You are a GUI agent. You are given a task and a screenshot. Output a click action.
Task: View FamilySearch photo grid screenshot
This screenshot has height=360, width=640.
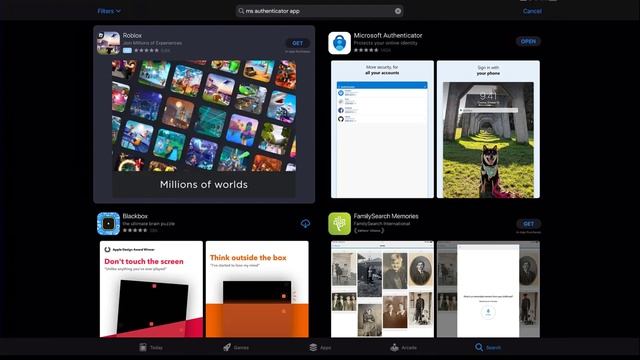pyautogui.click(x=382, y=289)
